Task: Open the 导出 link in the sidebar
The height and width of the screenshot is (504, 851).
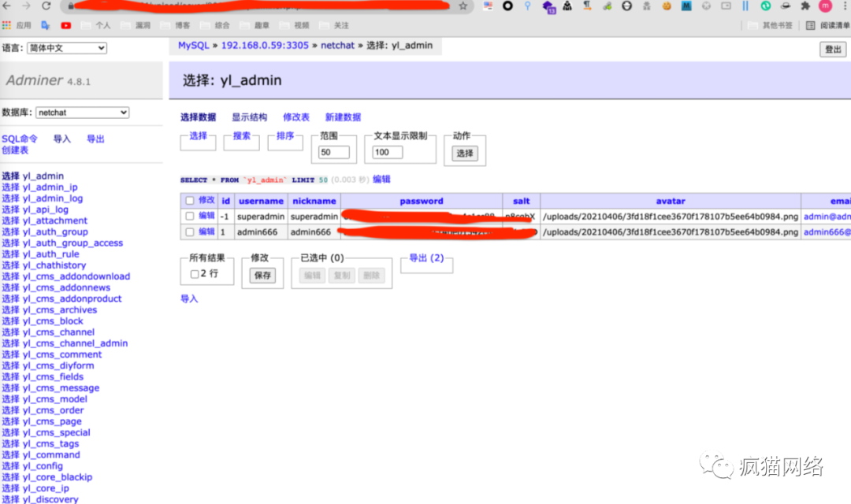Action: (x=95, y=139)
